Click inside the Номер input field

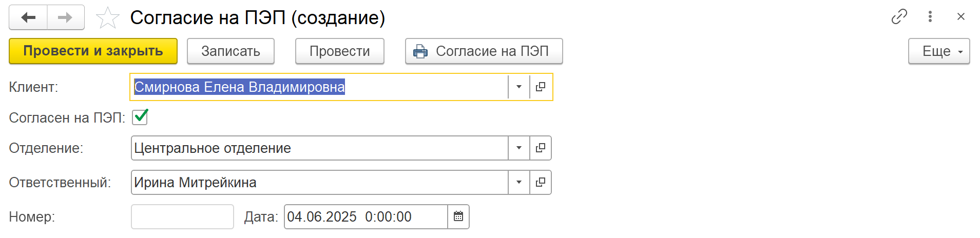(x=182, y=216)
